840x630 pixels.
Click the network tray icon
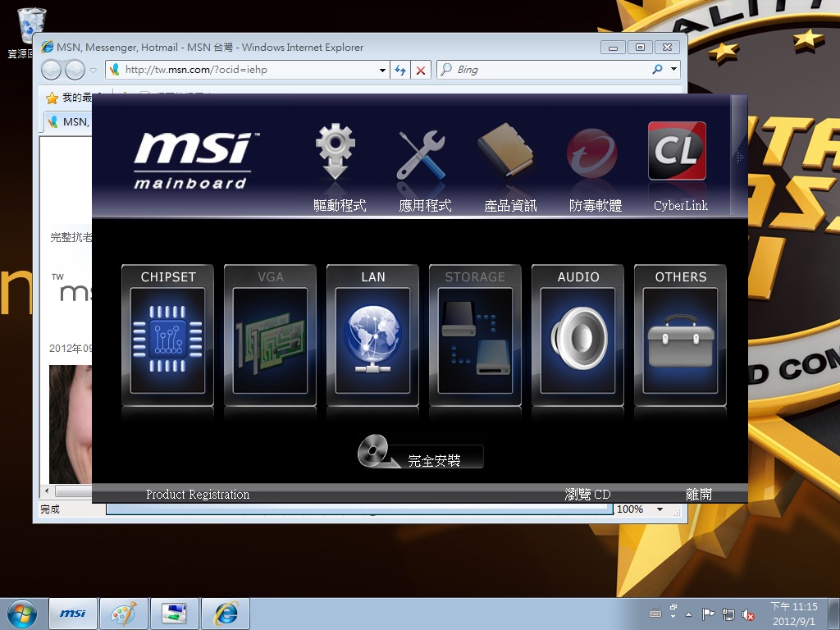click(728, 614)
